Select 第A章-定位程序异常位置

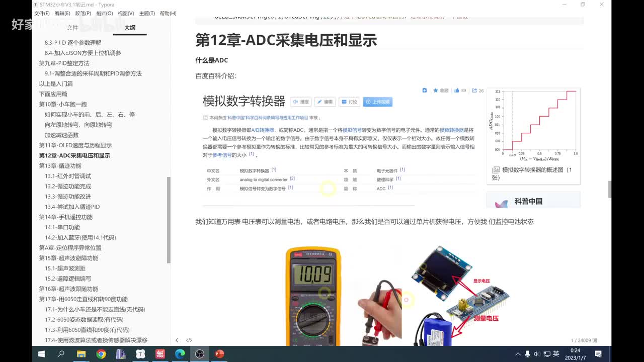click(70, 248)
